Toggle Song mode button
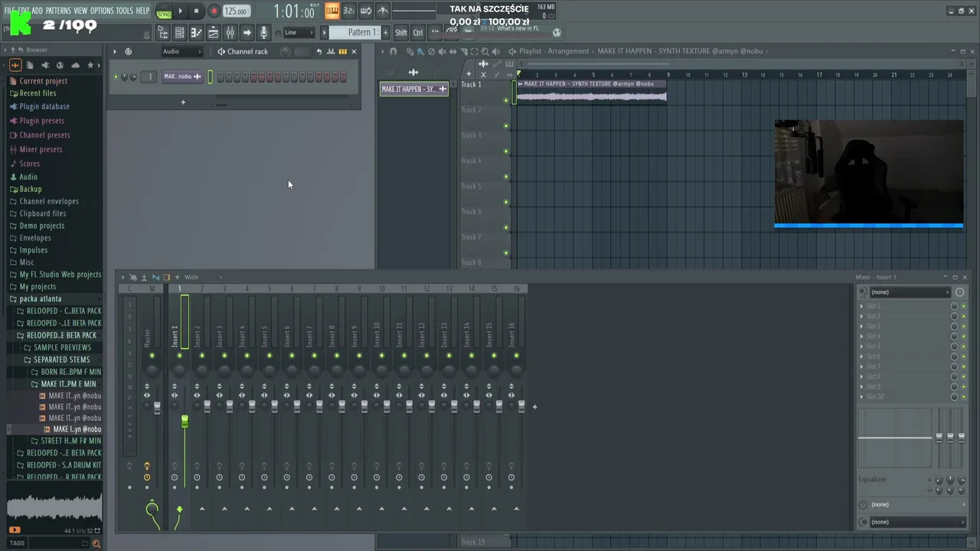The image size is (980, 551). [164, 14]
